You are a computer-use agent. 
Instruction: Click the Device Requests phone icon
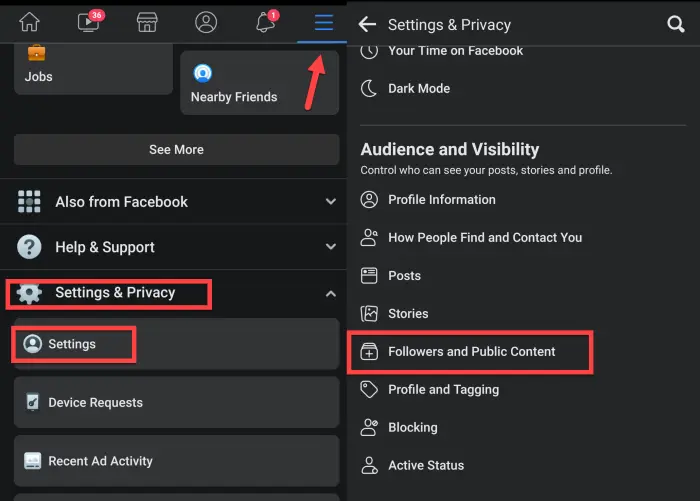[x=33, y=402]
